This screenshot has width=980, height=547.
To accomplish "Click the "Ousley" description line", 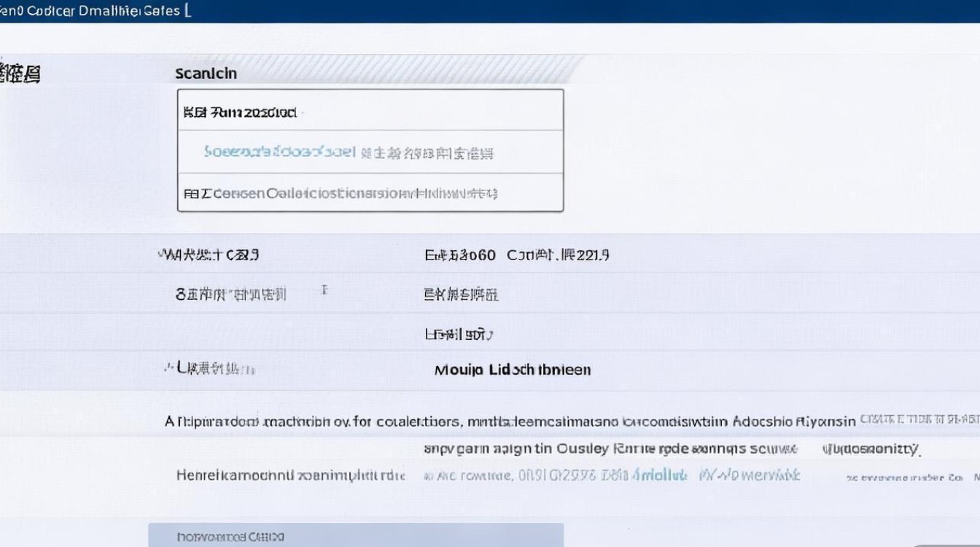I will tap(611, 449).
